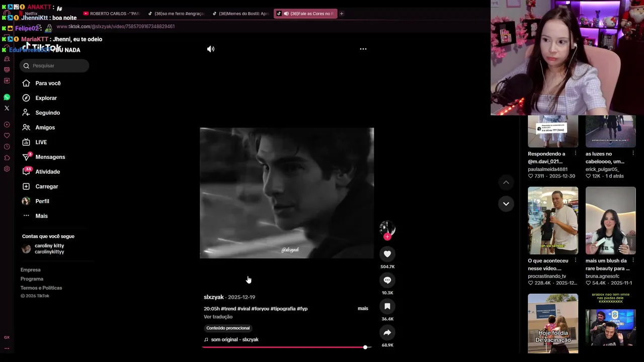Open the Empresa footer link

[30, 270]
